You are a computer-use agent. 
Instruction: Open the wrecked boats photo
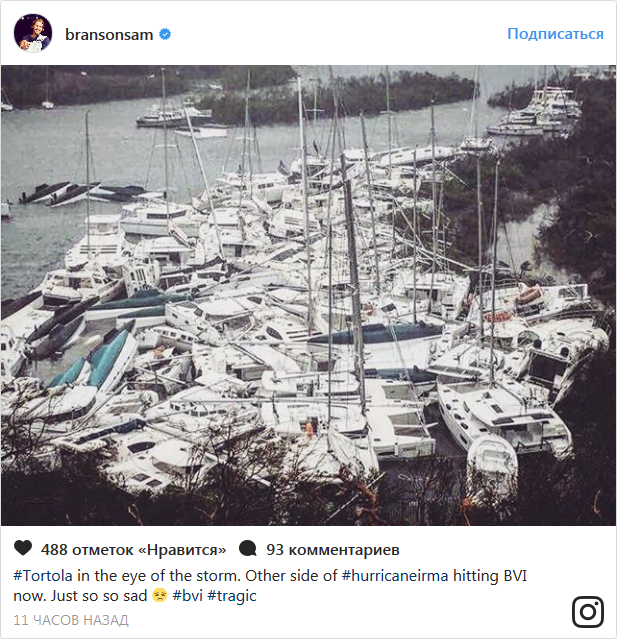click(x=308, y=295)
